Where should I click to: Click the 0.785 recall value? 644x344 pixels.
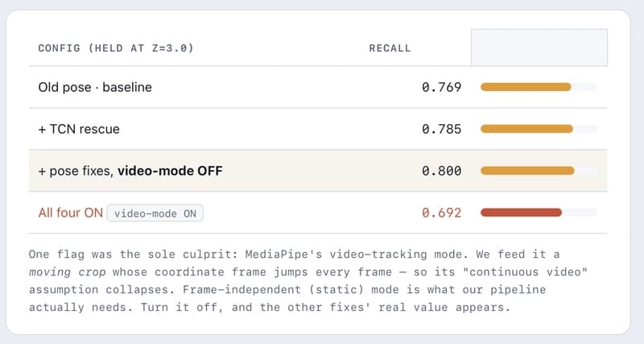coord(441,129)
